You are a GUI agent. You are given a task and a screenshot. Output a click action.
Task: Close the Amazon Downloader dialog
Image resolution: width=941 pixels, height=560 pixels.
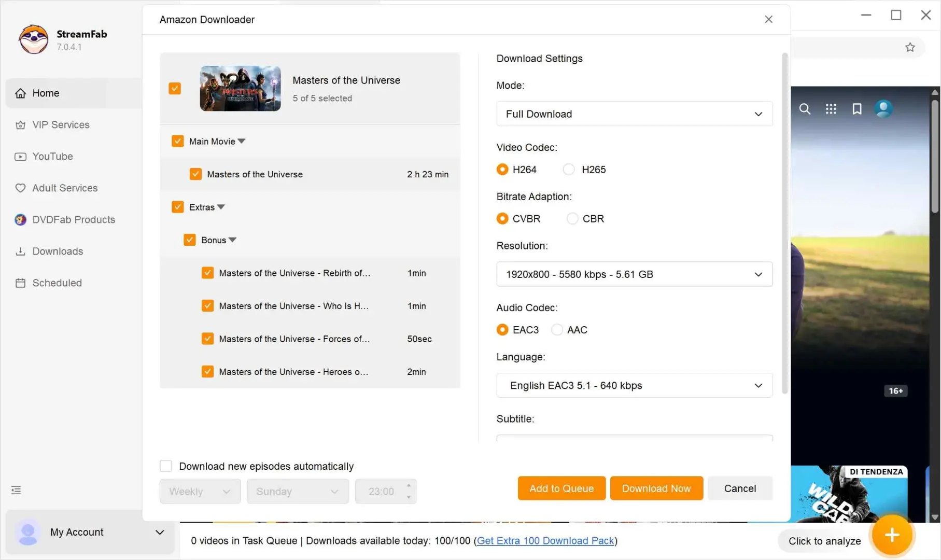(x=768, y=19)
